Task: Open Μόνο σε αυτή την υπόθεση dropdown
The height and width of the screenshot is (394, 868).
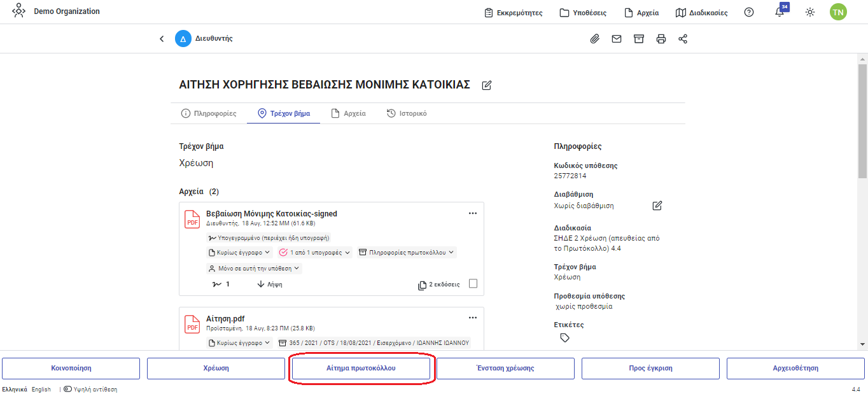Action: (x=254, y=269)
